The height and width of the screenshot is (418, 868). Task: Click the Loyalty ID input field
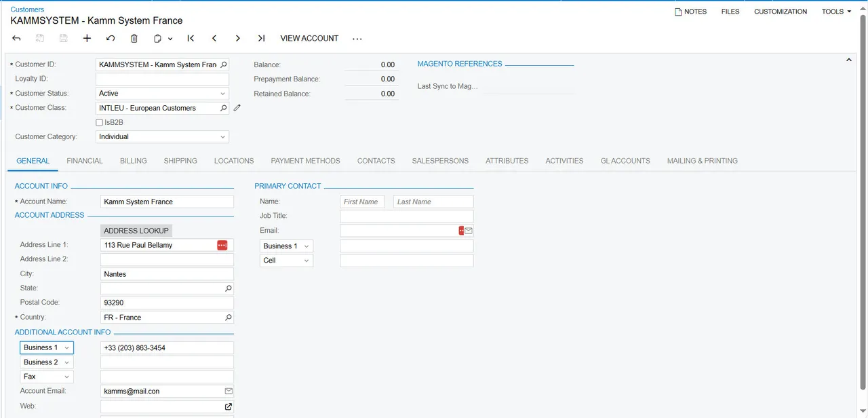[162, 79]
